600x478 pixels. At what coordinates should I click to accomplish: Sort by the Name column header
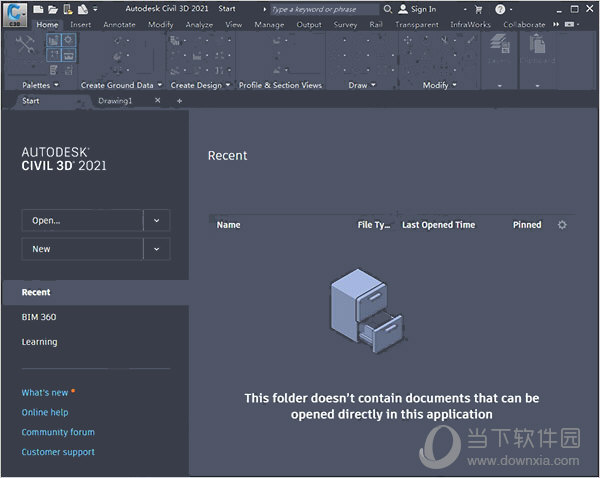[228, 225]
